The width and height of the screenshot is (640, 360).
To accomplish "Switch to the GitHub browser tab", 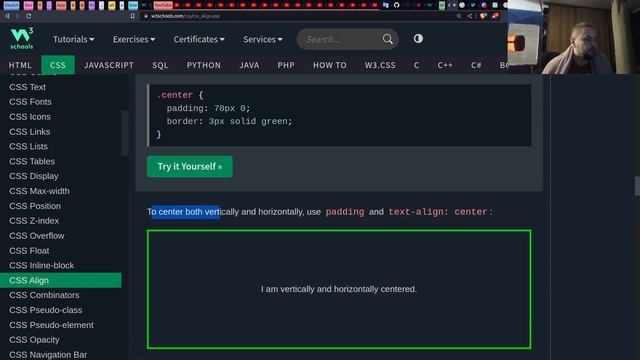I will [396, 5].
